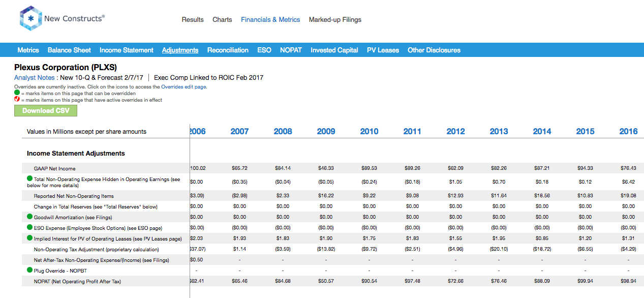Open the Analyst Notes link

34,78
